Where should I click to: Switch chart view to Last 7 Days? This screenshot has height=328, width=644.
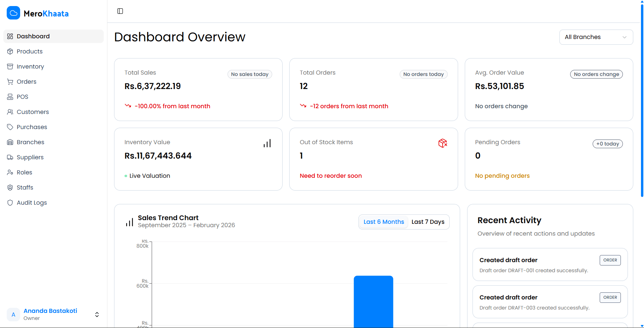pyautogui.click(x=428, y=221)
